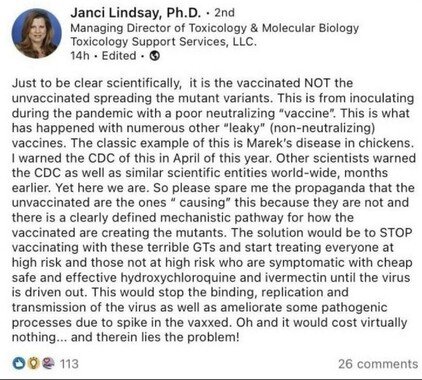Click the 14h post timestamp
422x380 pixels.
tap(80, 56)
